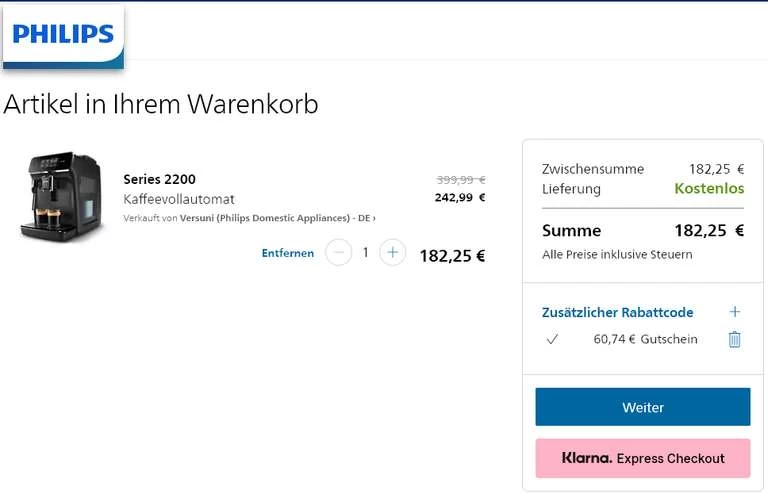Screen dimensions: 768x494
Task: Click the Kaffeevollautomat product description
Action: point(178,199)
